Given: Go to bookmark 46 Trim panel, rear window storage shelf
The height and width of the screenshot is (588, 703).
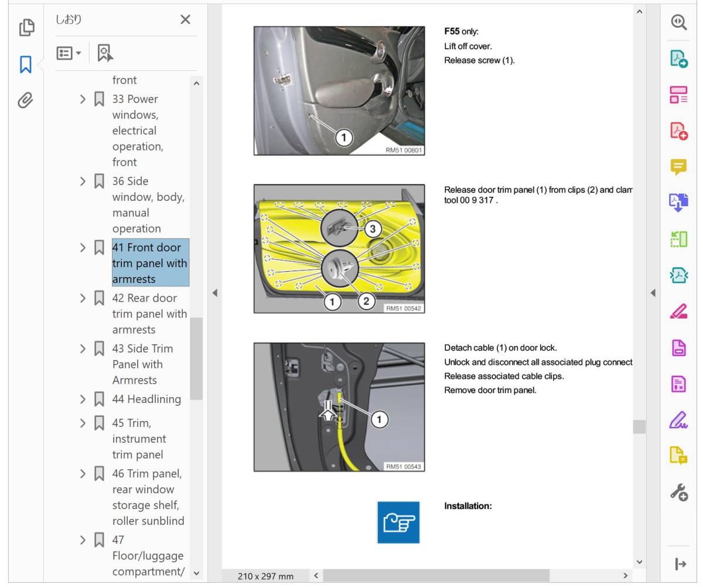Looking at the screenshot, I should (148, 497).
